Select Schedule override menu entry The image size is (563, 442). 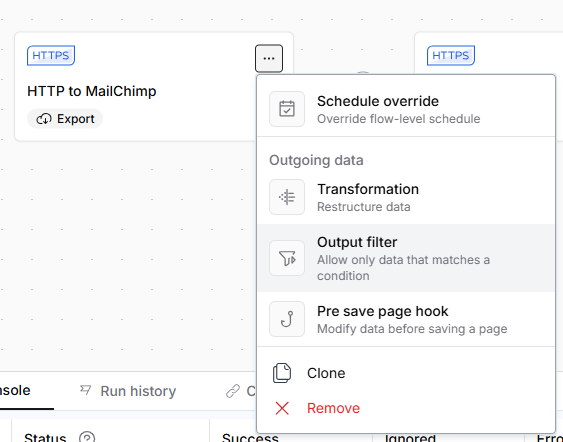coord(406,109)
